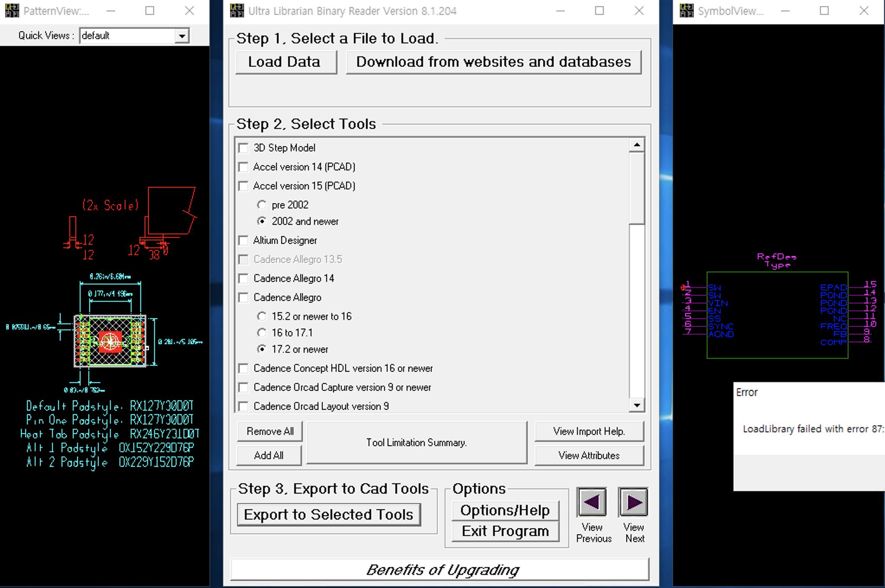Check Cadence Concept HDL version 16 or newer
885x588 pixels.
[244, 368]
